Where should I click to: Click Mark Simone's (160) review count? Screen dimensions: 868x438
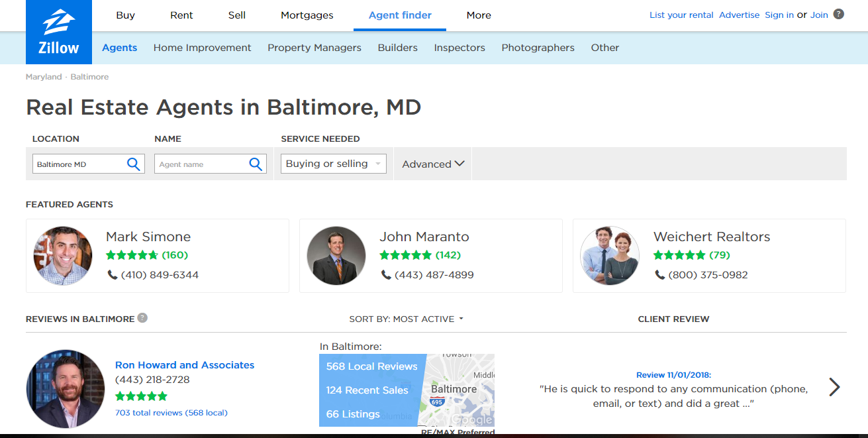point(175,255)
